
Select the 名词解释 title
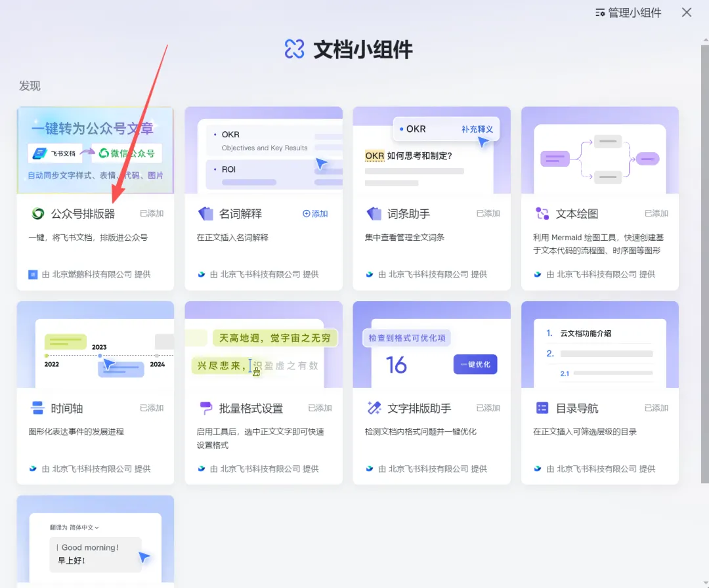pos(240,213)
